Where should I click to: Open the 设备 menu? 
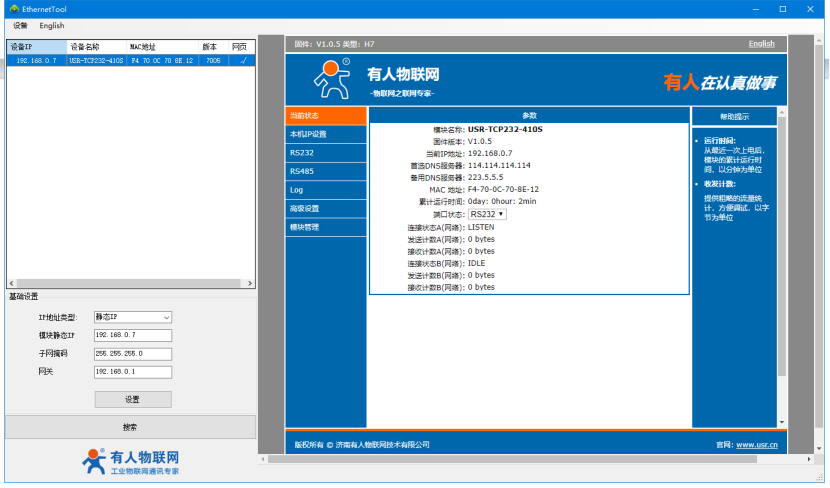(x=20, y=25)
